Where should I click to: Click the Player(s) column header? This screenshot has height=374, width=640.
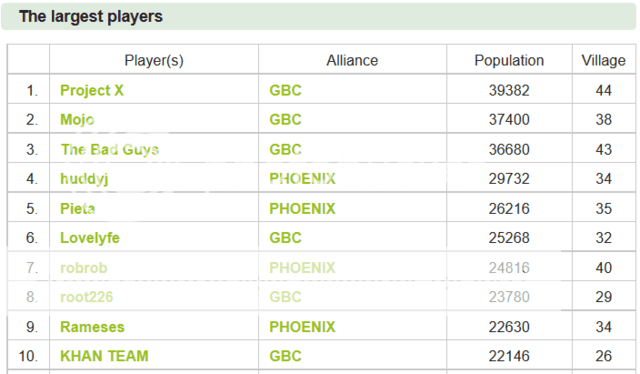pyautogui.click(x=154, y=60)
